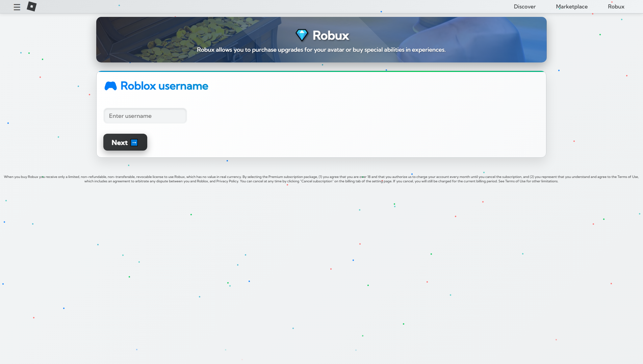The height and width of the screenshot is (364, 643).
Task: Click the Robux diamond icon in banner
Action: (302, 35)
